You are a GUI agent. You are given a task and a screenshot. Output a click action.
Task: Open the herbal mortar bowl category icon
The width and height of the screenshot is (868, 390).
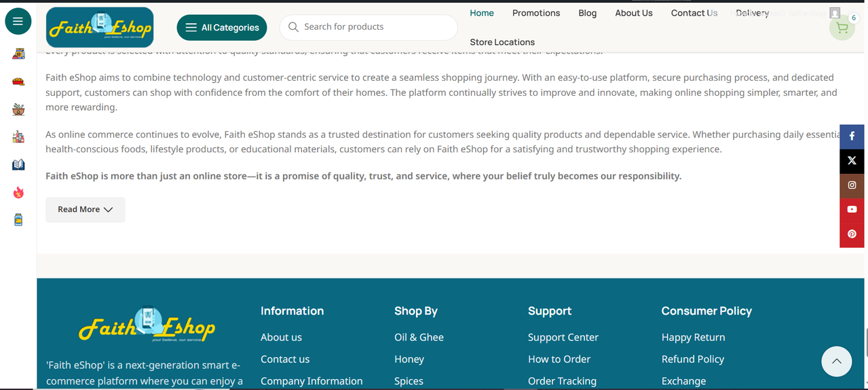coord(18,109)
